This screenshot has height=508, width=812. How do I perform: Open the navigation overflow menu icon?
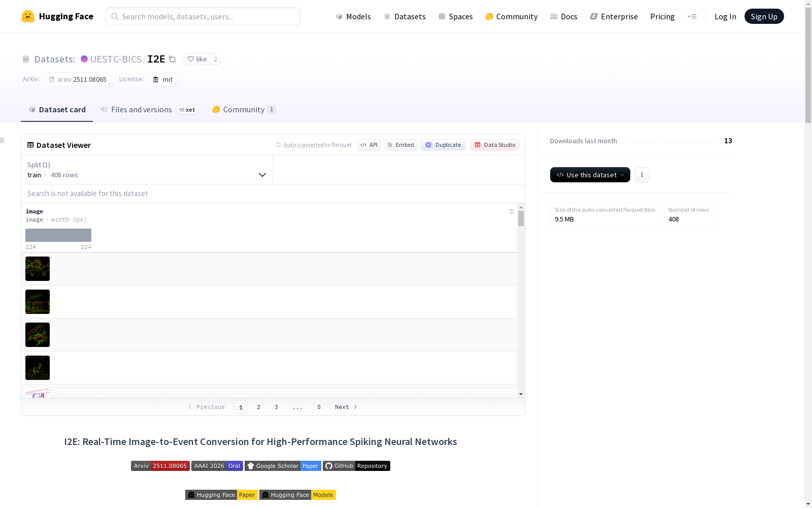(692, 16)
